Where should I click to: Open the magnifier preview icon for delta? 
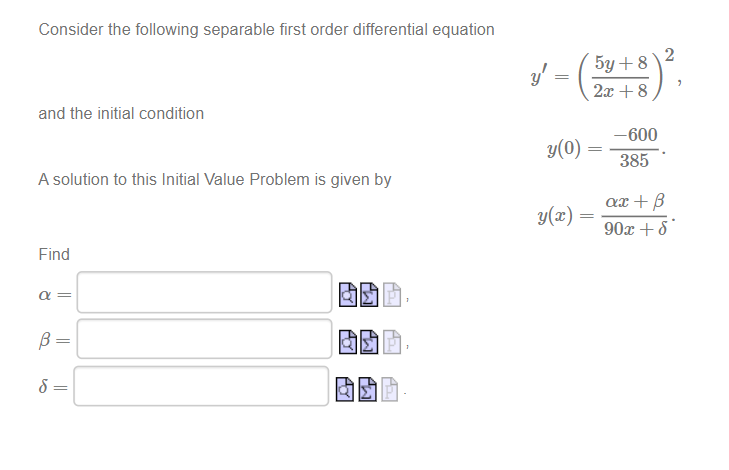coord(345,390)
